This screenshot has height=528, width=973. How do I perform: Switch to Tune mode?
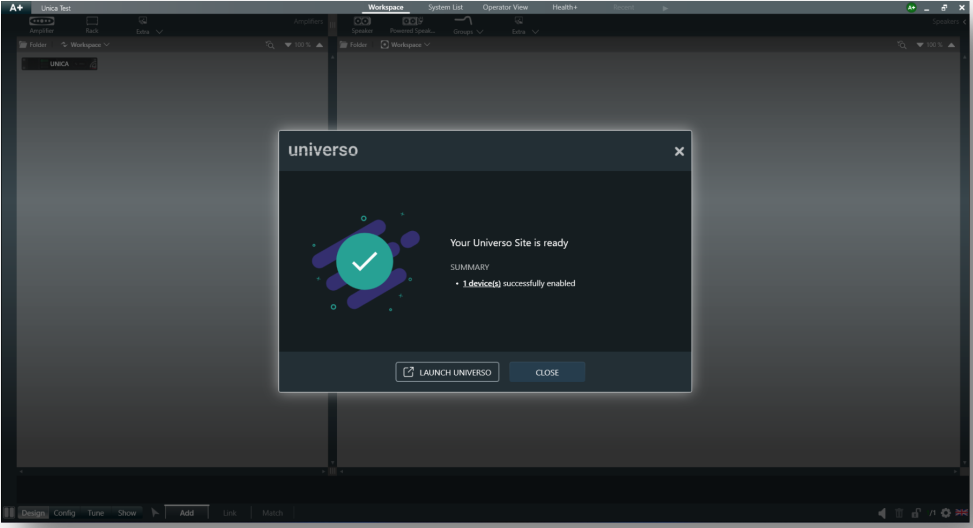coord(96,513)
